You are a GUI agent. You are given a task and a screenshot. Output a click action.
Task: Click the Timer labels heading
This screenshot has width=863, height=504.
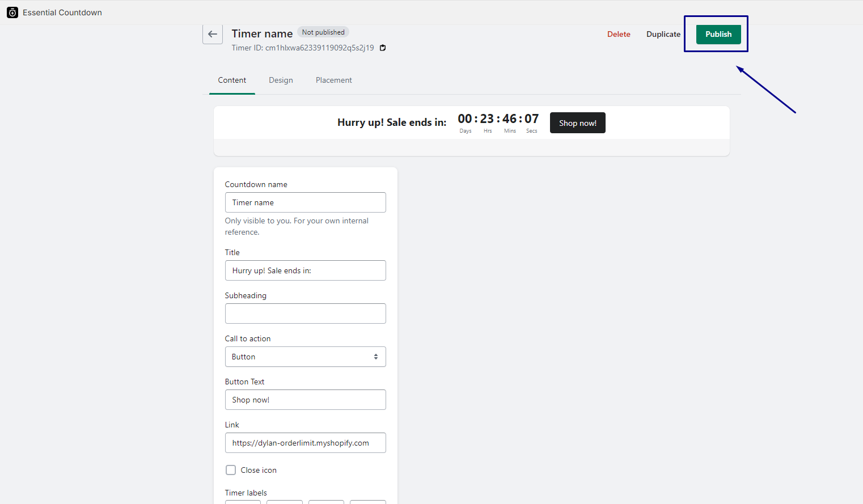(246, 493)
